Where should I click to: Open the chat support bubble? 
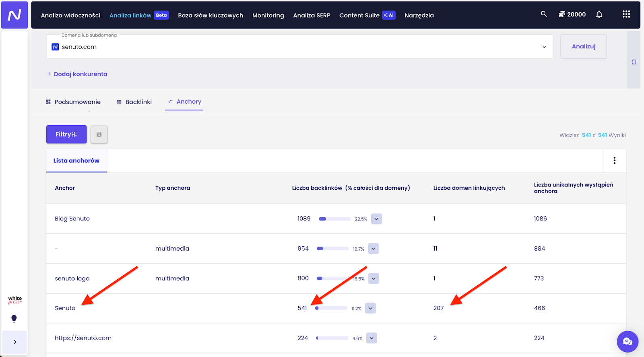pos(627,342)
